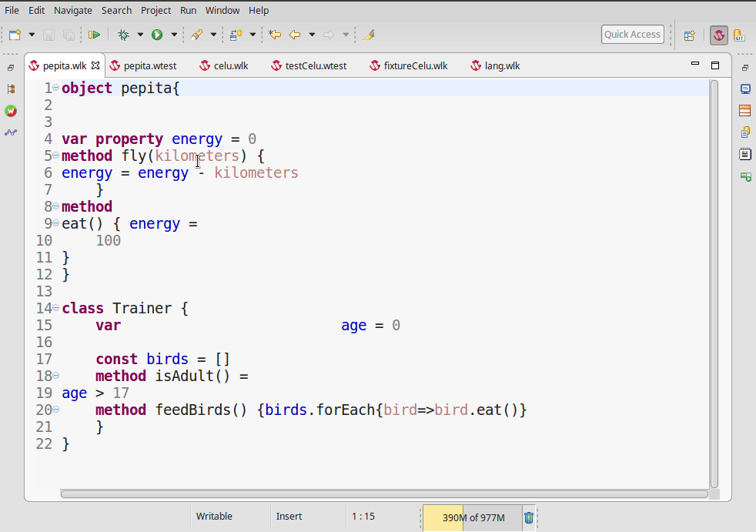Viewport: 756px width, 532px height.
Task: Click the green Run button in toolbar
Action: pos(157,35)
